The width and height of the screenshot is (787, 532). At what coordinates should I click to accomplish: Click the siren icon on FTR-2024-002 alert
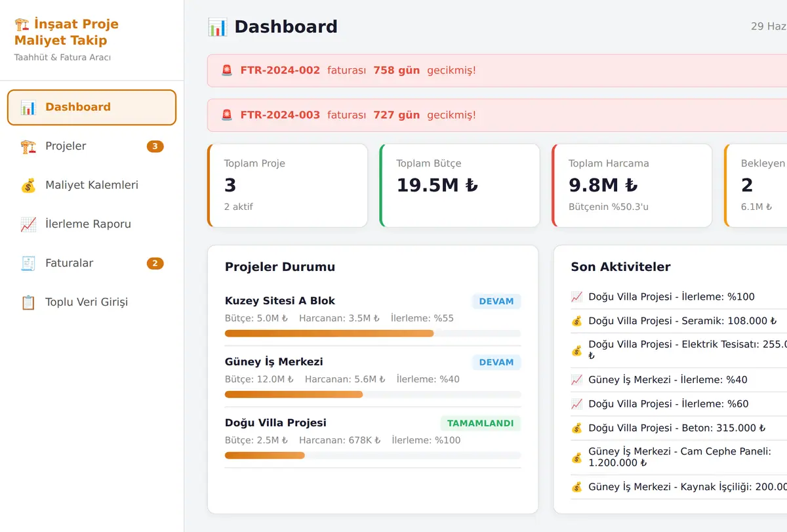227,70
